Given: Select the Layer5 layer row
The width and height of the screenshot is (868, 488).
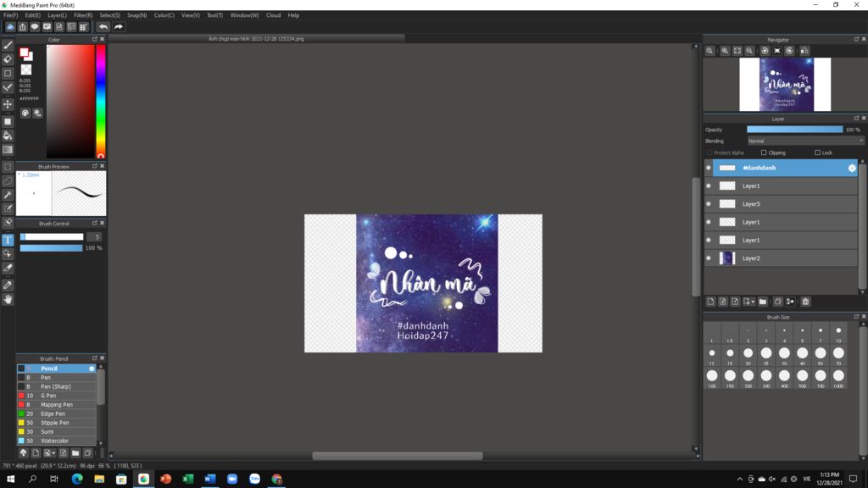Looking at the screenshot, I should pos(785,203).
